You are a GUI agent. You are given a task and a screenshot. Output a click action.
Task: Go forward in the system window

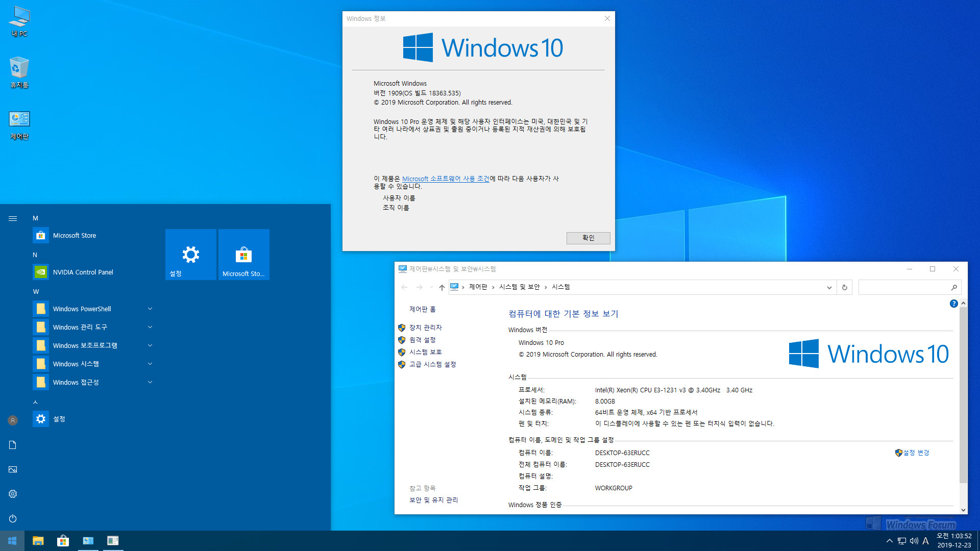(x=420, y=287)
